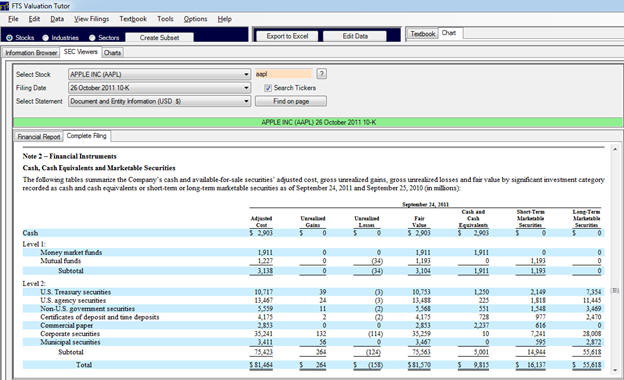Click the Money market funds row label
The image size is (624, 380).
point(71,253)
